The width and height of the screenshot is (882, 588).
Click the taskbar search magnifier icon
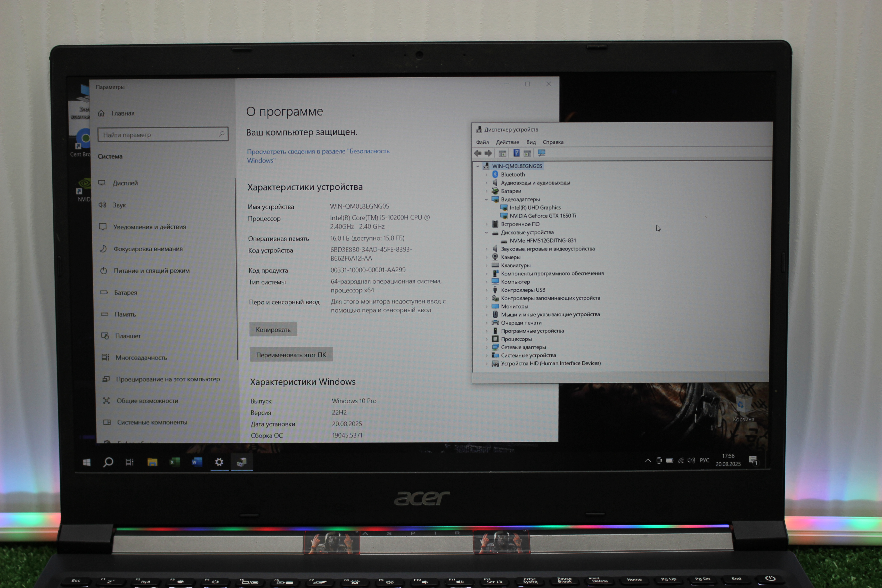pos(108,462)
